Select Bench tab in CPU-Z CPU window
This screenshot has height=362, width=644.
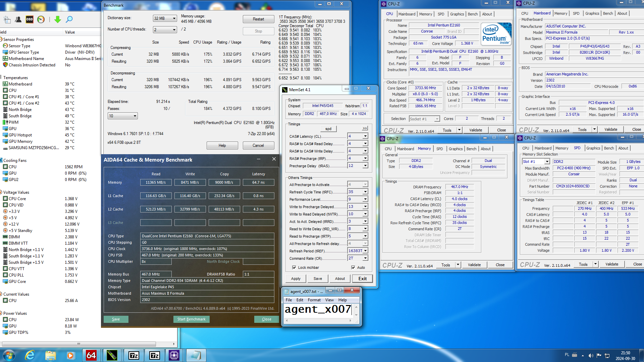(473, 14)
